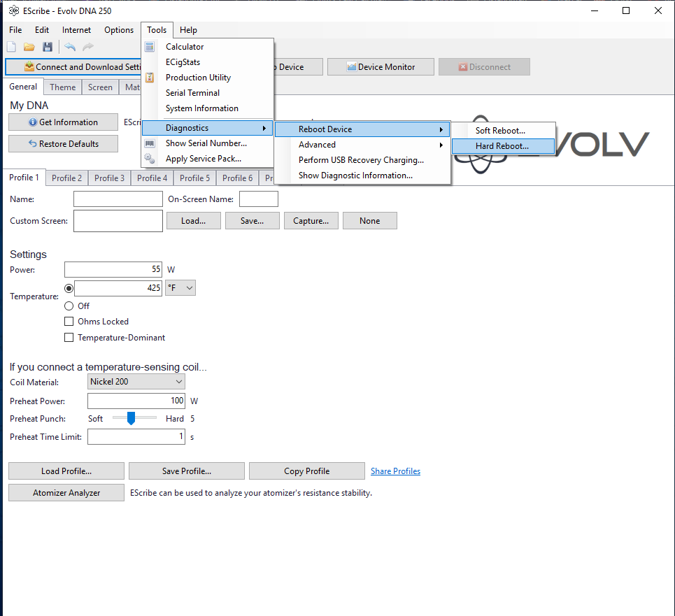
Task: Check the Temperature-Dominant option
Action: click(69, 338)
